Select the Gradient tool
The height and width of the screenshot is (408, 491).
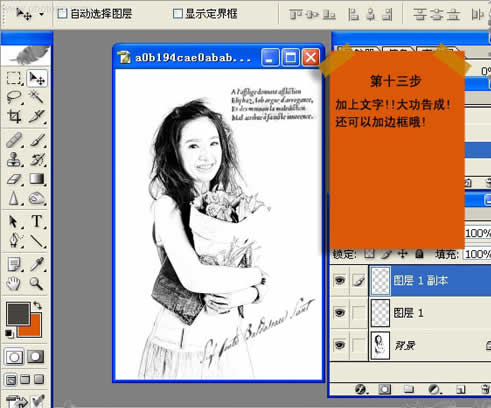pyautogui.click(x=36, y=179)
